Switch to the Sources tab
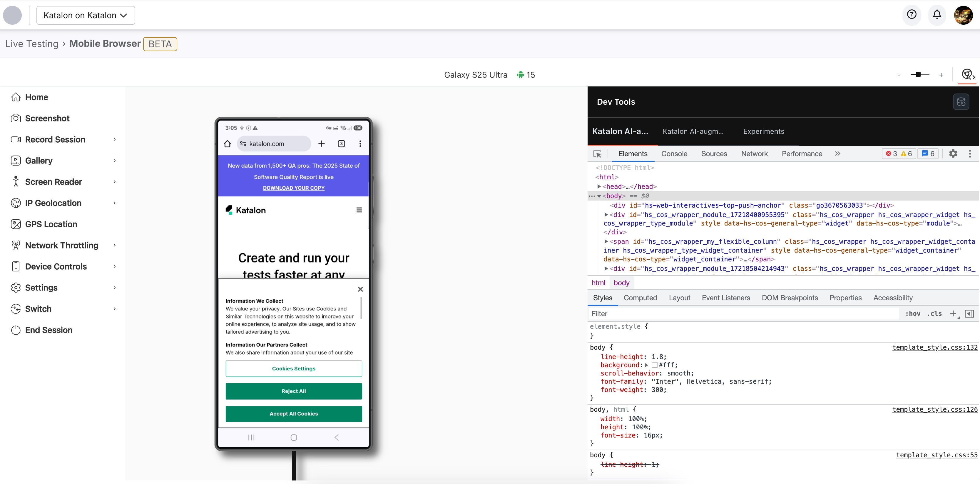980x484 pixels. pos(714,154)
